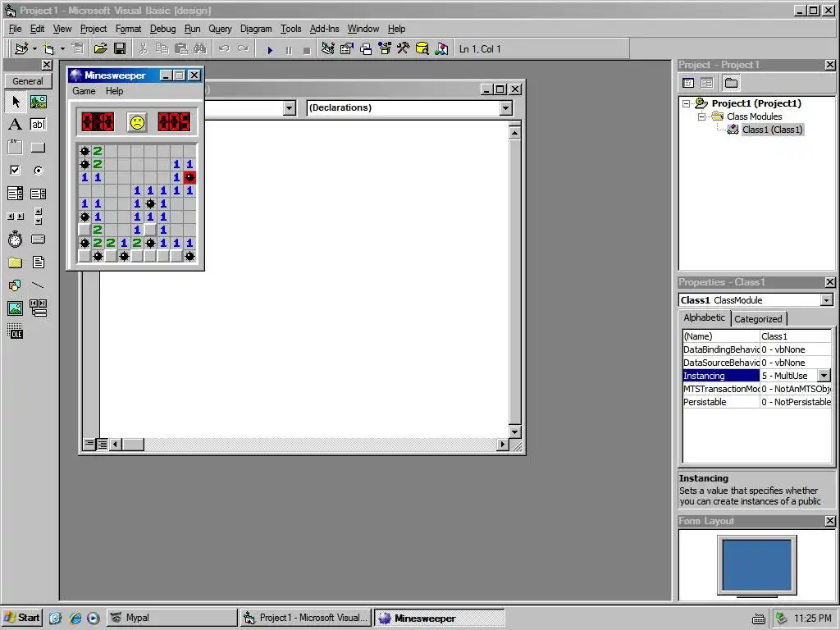The image size is (840, 630).
Task: Select the Pointer tool in the toolbox
Action: coord(15,101)
